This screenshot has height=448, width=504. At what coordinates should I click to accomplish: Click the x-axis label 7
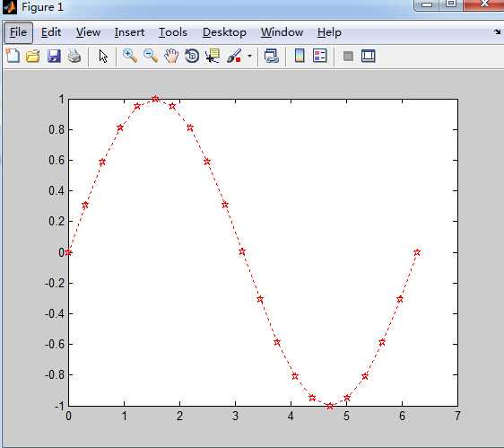457,416
